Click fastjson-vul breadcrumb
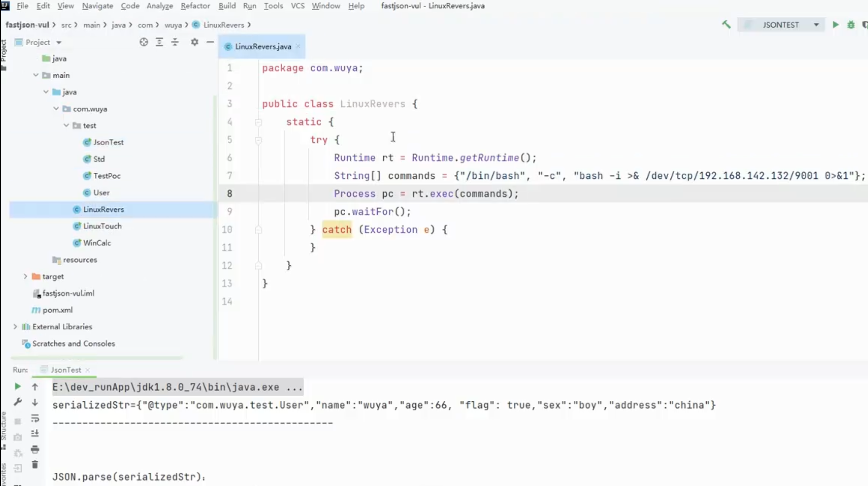This screenshot has width=868, height=486. coord(27,25)
